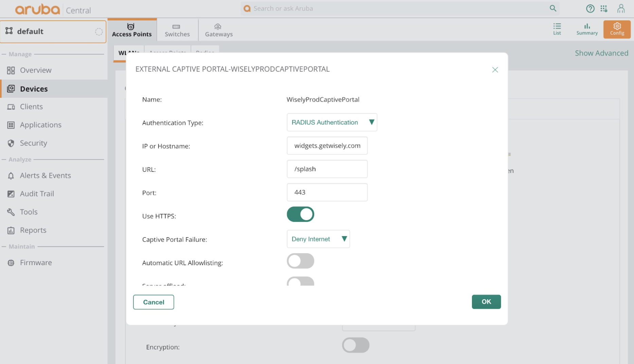Expand the Authentication Type dropdown
The image size is (634, 364).
[332, 122]
